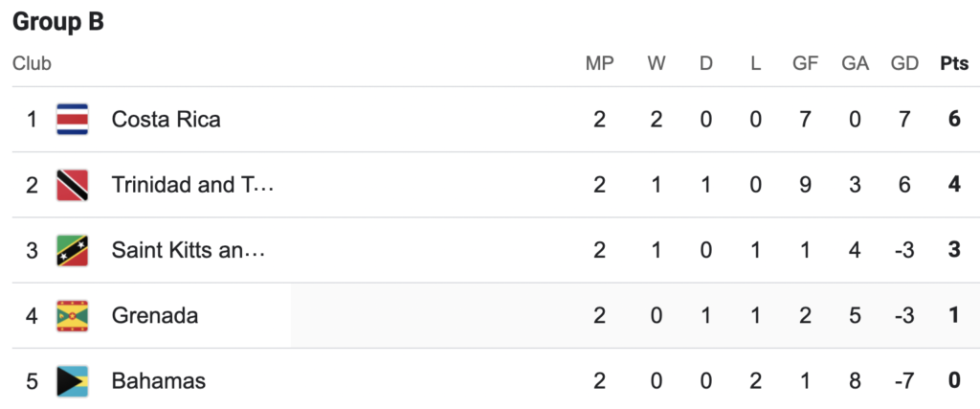Open the Costa Rica team link
The width and height of the screenshot is (980, 409).
click(x=167, y=120)
